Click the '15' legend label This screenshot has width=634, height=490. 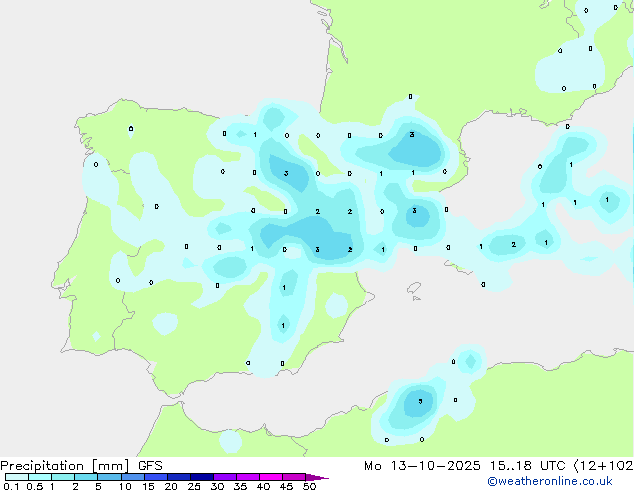pyautogui.click(x=148, y=486)
